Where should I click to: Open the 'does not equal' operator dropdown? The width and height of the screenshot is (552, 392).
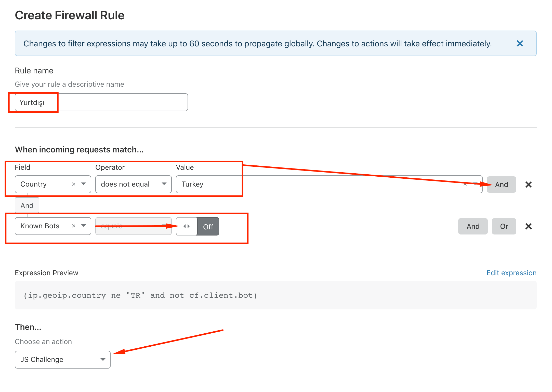click(133, 184)
